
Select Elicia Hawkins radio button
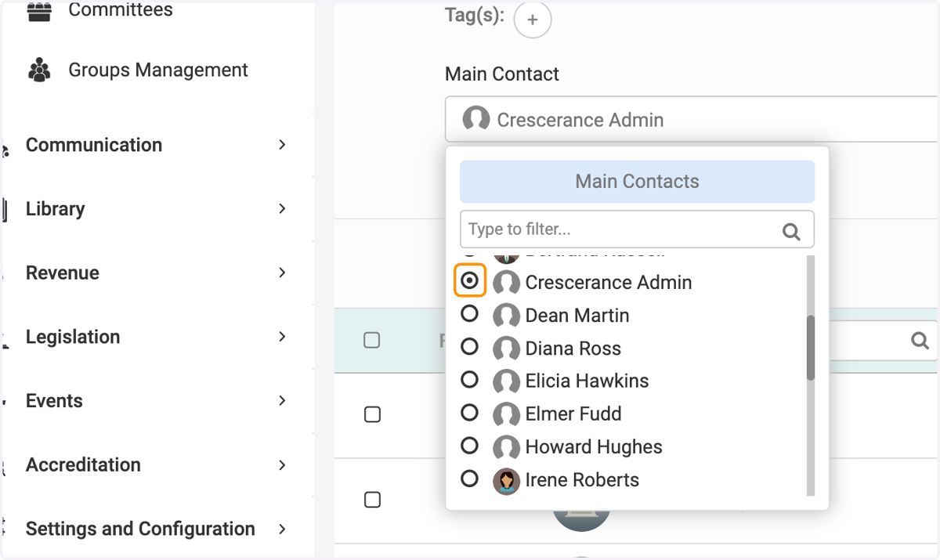click(469, 380)
